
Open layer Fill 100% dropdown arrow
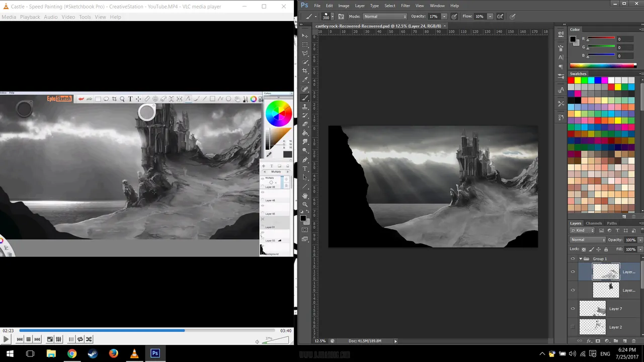point(640,249)
